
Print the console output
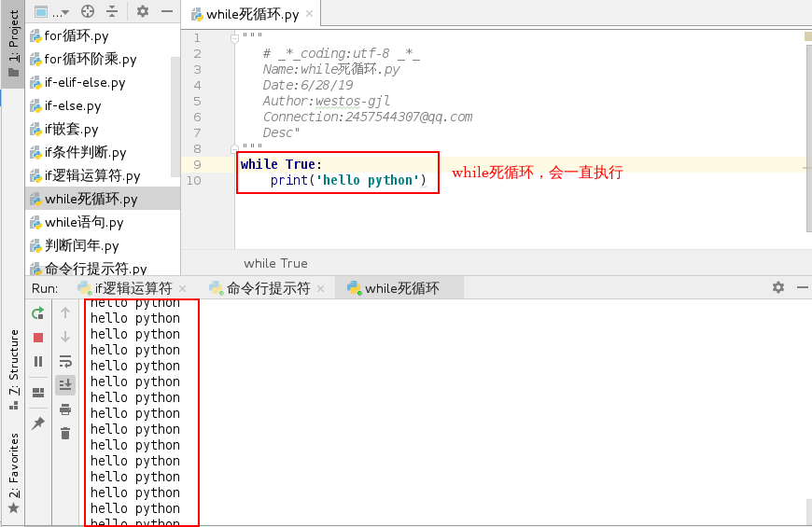point(65,409)
